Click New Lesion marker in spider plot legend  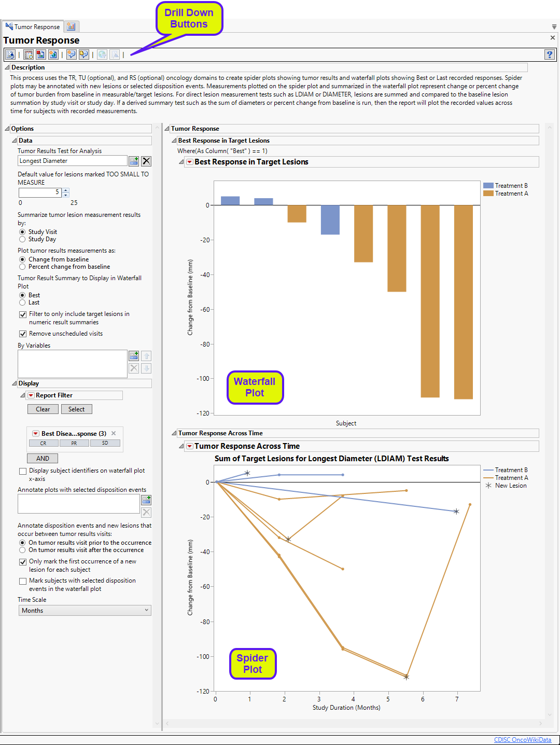point(488,486)
